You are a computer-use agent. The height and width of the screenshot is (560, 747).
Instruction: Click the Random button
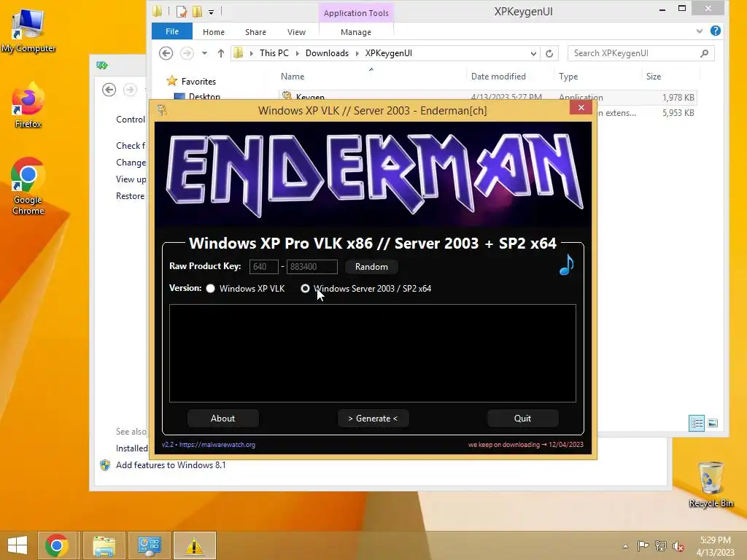(x=371, y=267)
